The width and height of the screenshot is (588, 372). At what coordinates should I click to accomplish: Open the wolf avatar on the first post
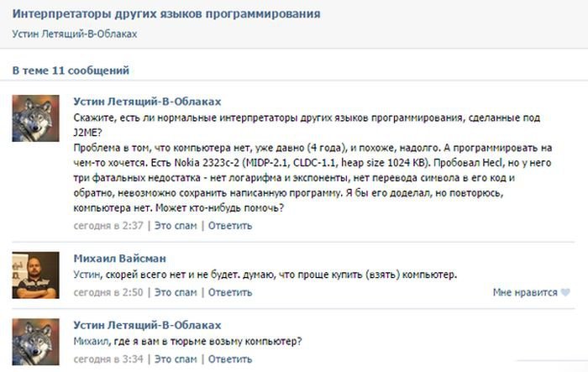point(36,118)
